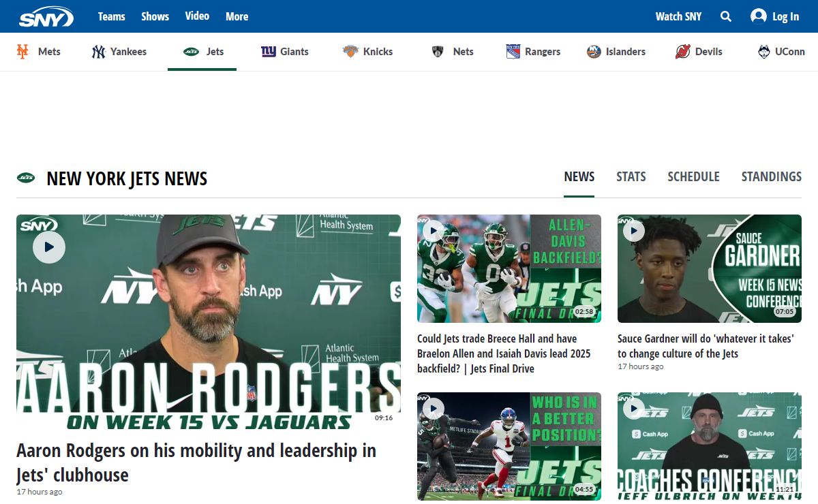
Task: Click Watch SNY link
Action: 678,16
